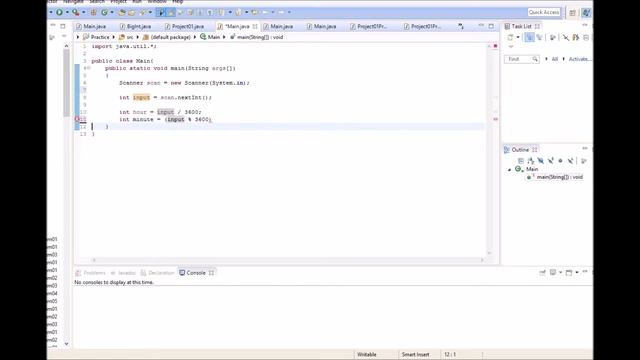Click the Open Type toolbar icon
The width and height of the screenshot is (640, 360).
(x=122, y=12)
